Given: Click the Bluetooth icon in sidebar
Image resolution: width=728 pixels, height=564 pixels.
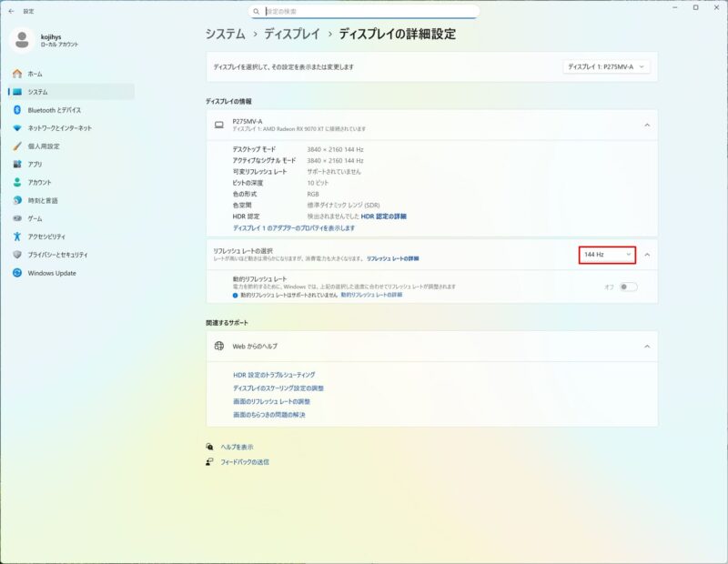Looking at the screenshot, I should click(x=17, y=110).
